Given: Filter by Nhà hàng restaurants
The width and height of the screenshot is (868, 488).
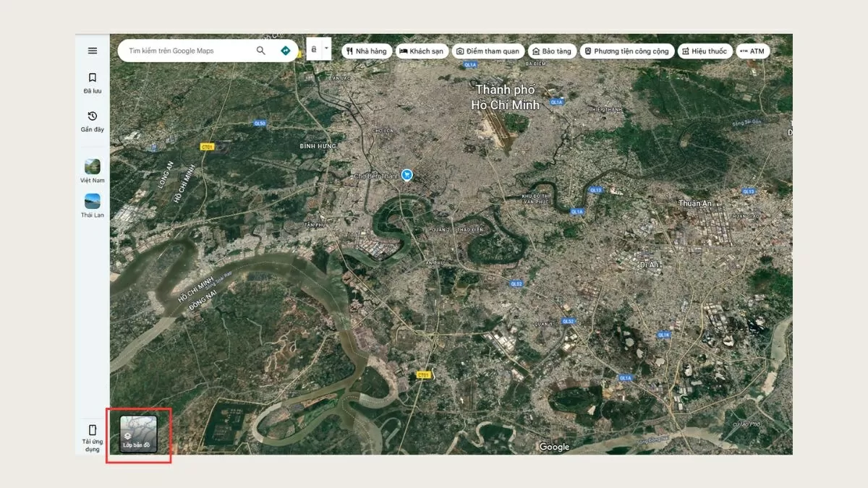Looking at the screenshot, I should pyautogui.click(x=367, y=51).
